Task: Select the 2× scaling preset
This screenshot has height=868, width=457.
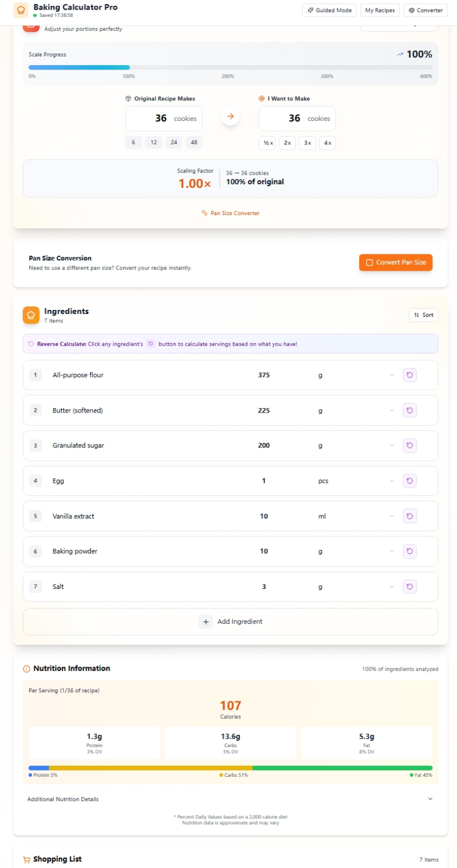Action: (x=287, y=143)
